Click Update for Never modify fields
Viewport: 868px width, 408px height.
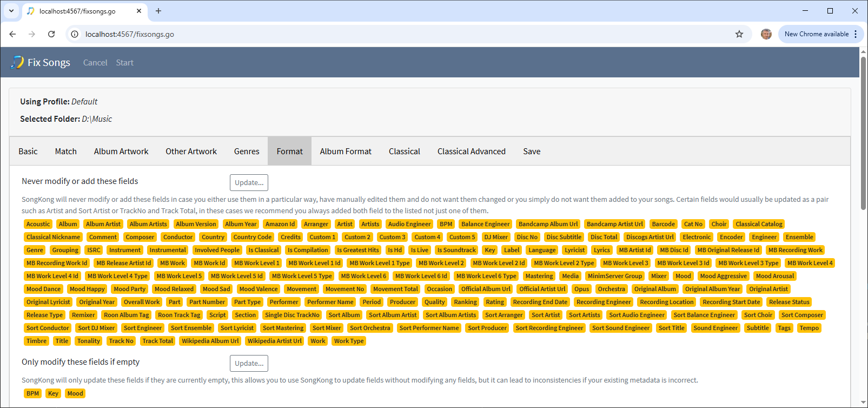[x=249, y=182]
